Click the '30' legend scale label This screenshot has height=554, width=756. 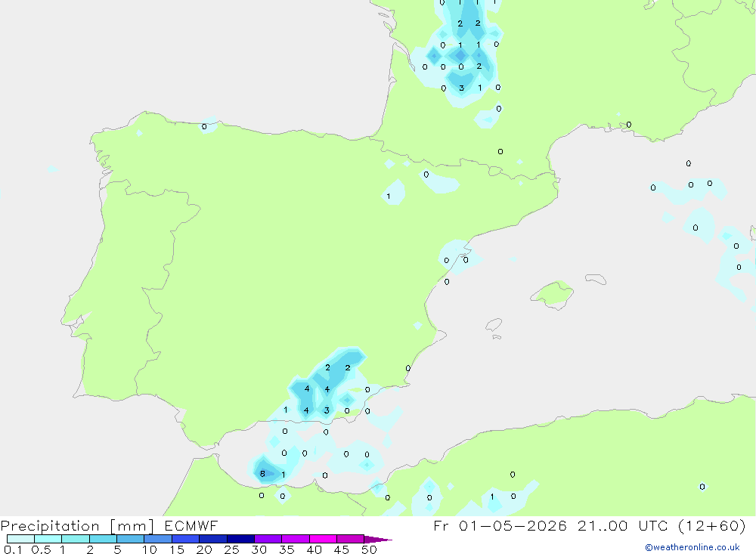(259, 549)
